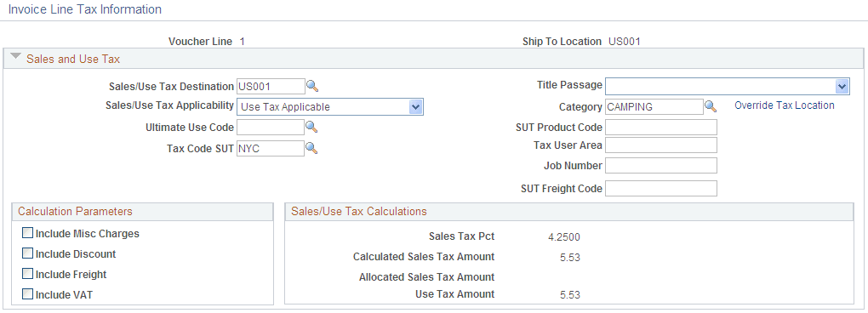
Task: Click the Calculated Sales Tax Amount value
Action: coord(570,258)
